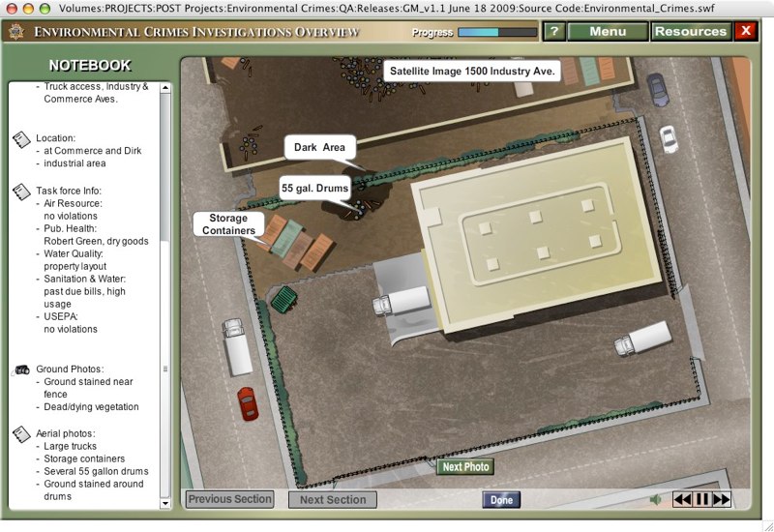This screenshot has width=774, height=532.
Task: Return to the Previous Section
Action: click(x=230, y=499)
